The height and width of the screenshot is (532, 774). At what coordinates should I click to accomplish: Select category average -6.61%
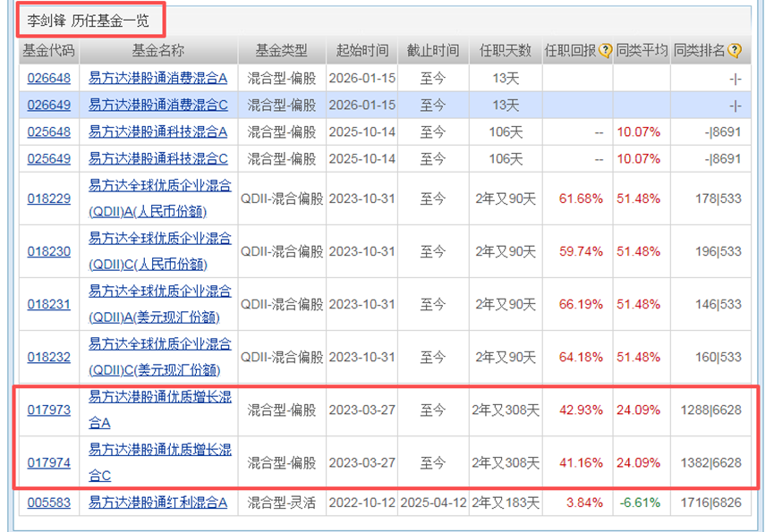(640, 502)
